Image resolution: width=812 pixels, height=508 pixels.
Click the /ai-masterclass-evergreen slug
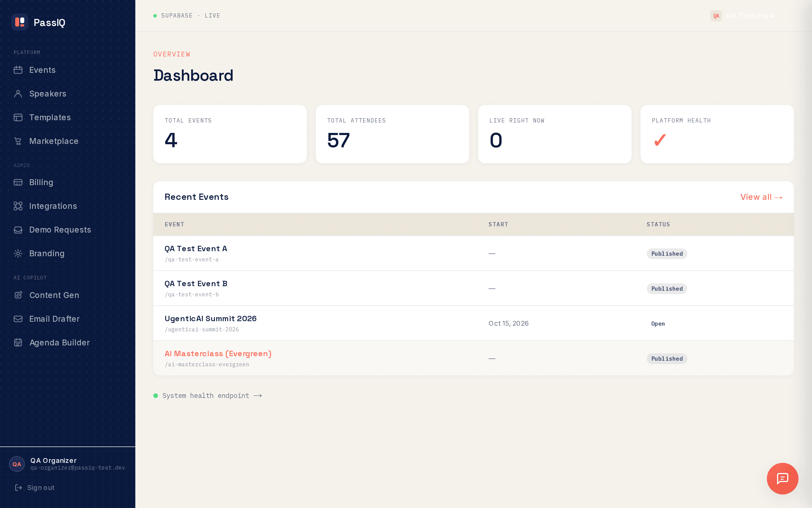(x=207, y=364)
